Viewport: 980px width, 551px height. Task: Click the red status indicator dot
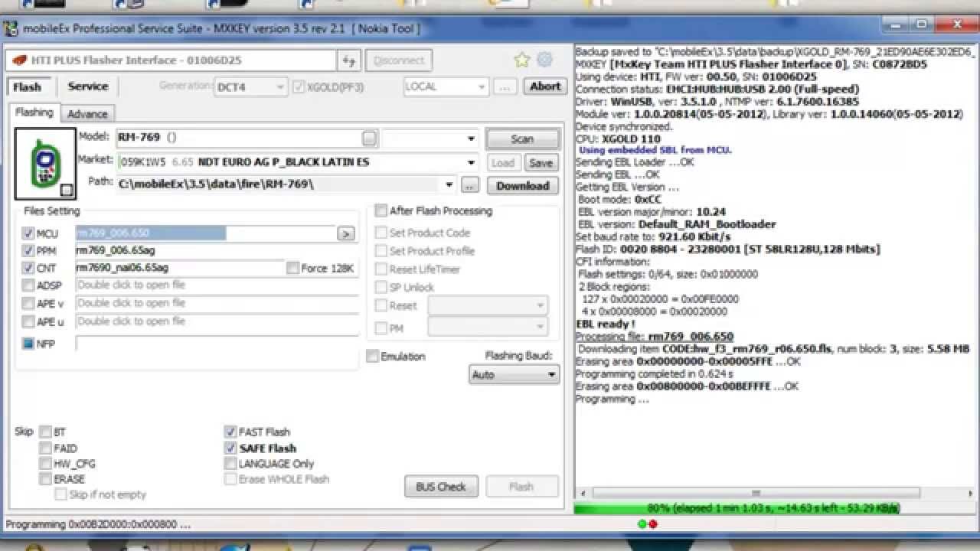[x=652, y=524]
